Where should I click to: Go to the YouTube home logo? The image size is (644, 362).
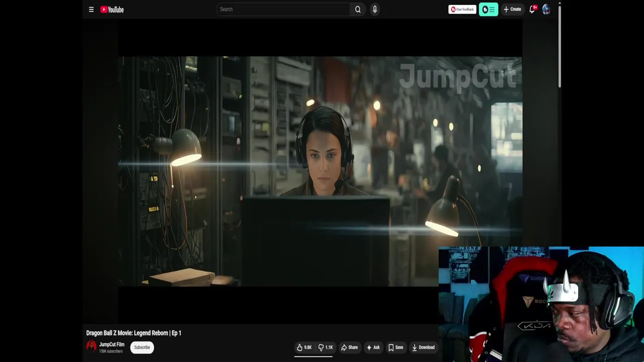112,9
